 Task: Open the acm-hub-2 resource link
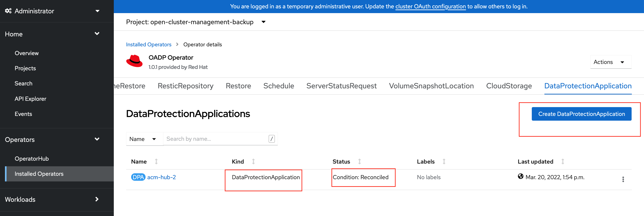[162, 177]
